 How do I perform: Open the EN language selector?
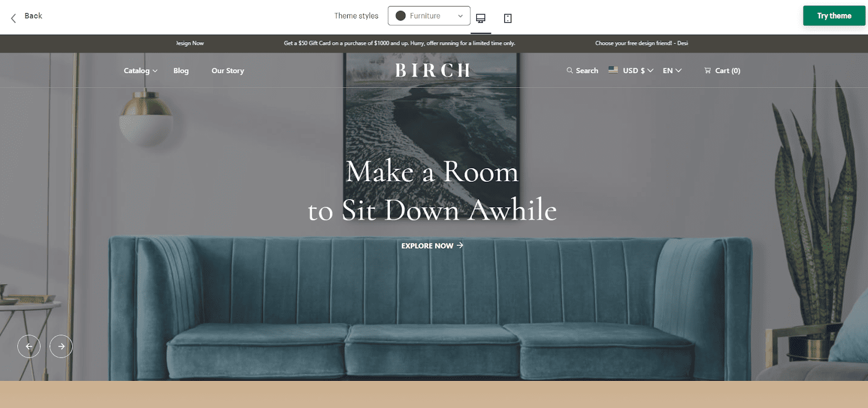pyautogui.click(x=672, y=71)
